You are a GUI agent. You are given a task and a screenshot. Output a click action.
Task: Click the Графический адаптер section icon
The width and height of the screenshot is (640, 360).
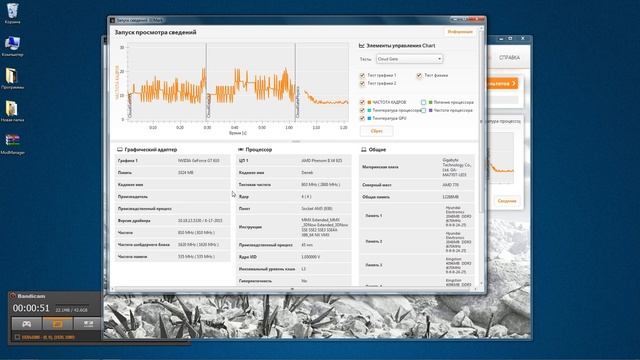120,150
